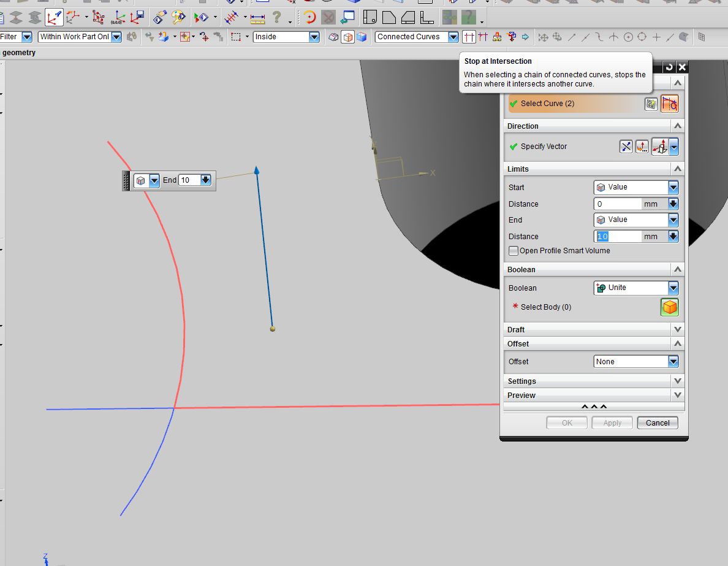Open the End Distance down-arrow options menu
728x566 pixels.
click(x=673, y=237)
